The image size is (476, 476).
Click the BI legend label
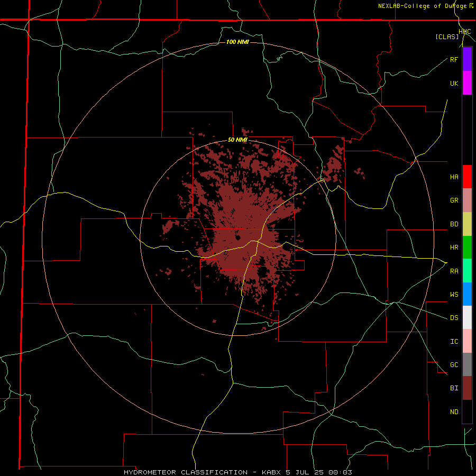pos(454,388)
